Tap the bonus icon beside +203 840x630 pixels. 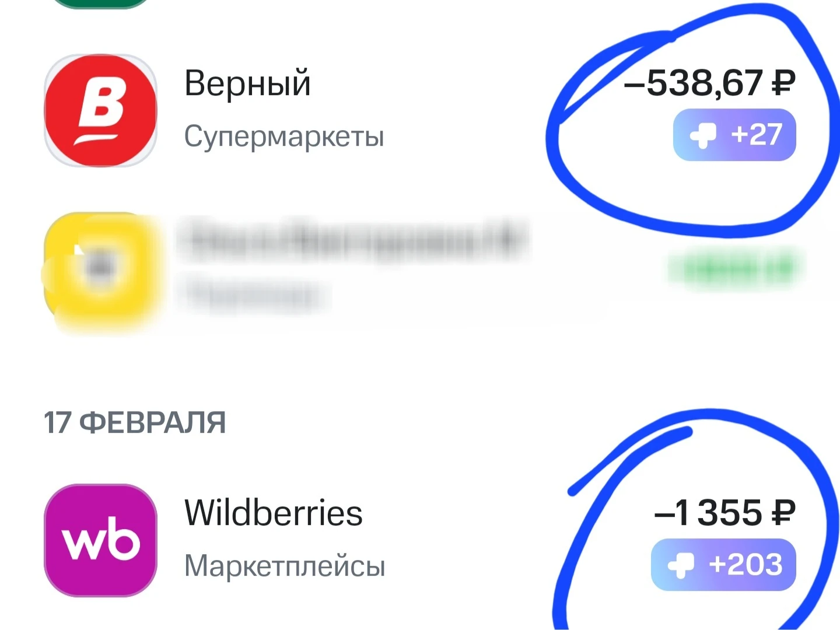pos(681,565)
